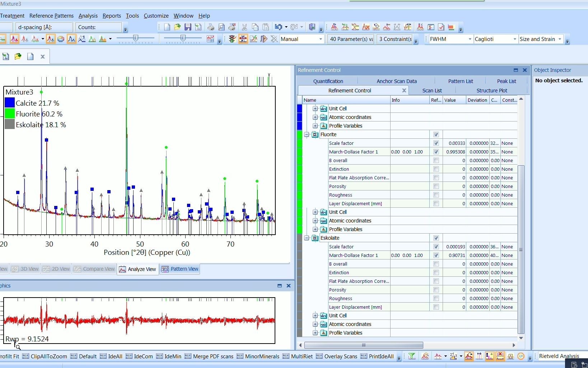Viewport: 588px width, 368px height.
Task: Switch to Pattern View
Action: click(180, 269)
